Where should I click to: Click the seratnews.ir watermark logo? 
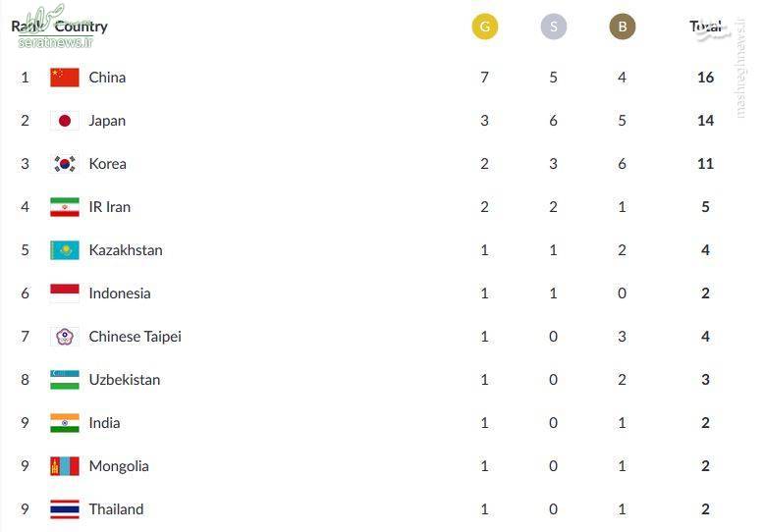click(54, 27)
